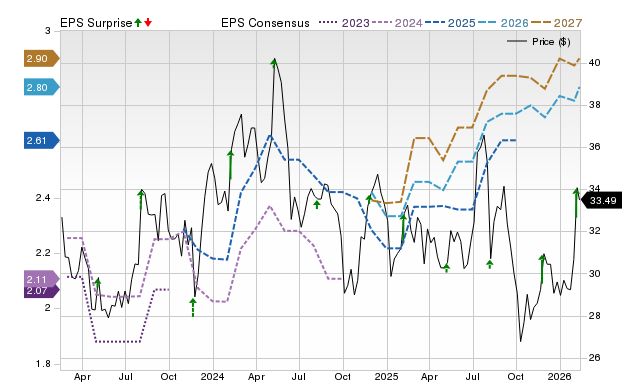The width and height of the screenshot is (640, 382).
Task: Click the 30 label on the price axis
Action: (x=594, y=273)
